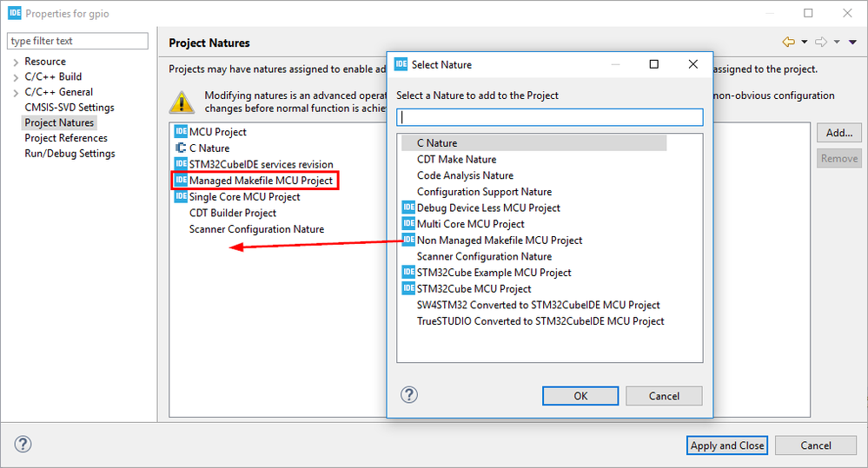This screenshot has height=468, width=868.
Task: Click the Remove button
Action: pos(839,158)
